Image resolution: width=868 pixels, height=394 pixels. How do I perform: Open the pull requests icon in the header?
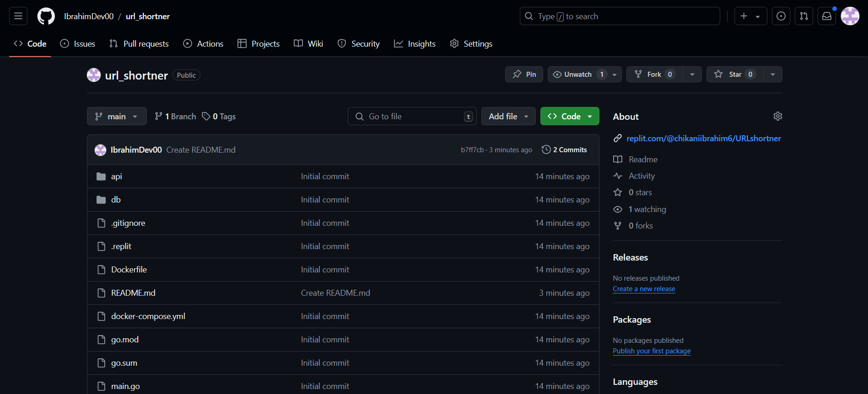(x=804, y=16)
